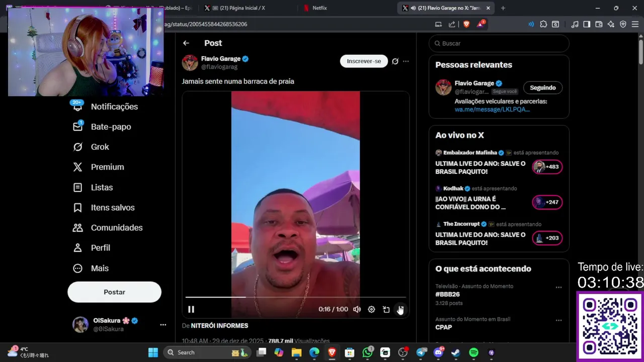Open more options for #BBB26 trend
644x362 pixels.
(x=558, y=288)
